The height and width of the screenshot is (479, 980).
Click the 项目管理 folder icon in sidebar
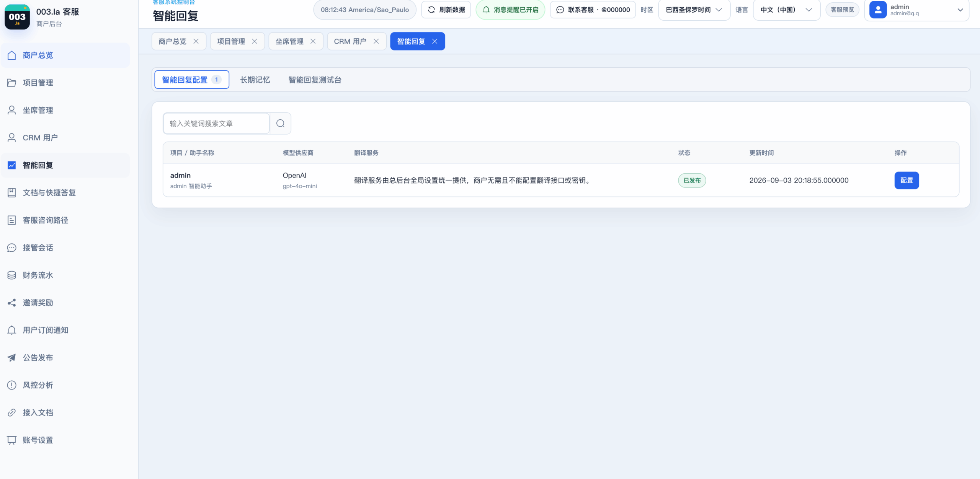pyautogui.click(x=12, y=83)
